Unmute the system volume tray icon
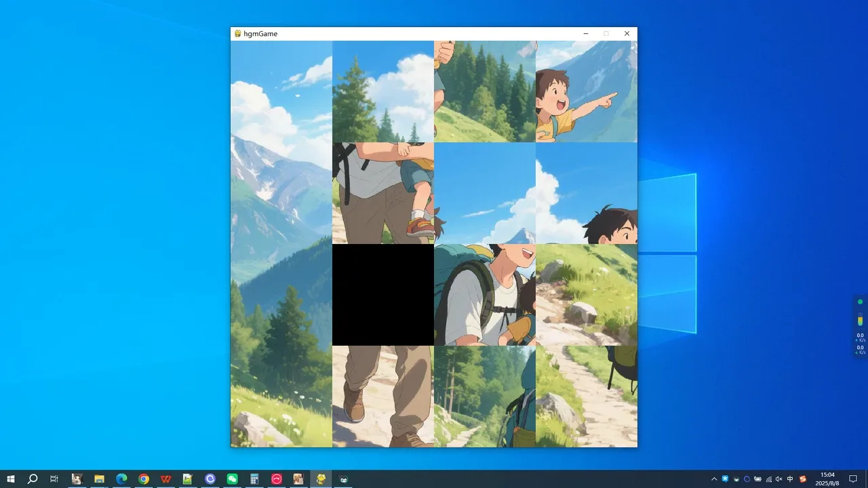Screen dimensions: 868x488 pos(778,479)
